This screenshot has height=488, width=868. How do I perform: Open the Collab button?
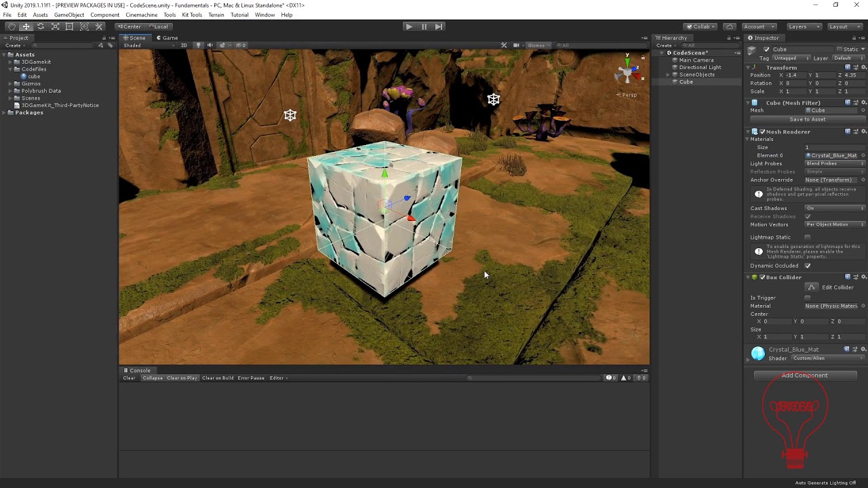701,26
